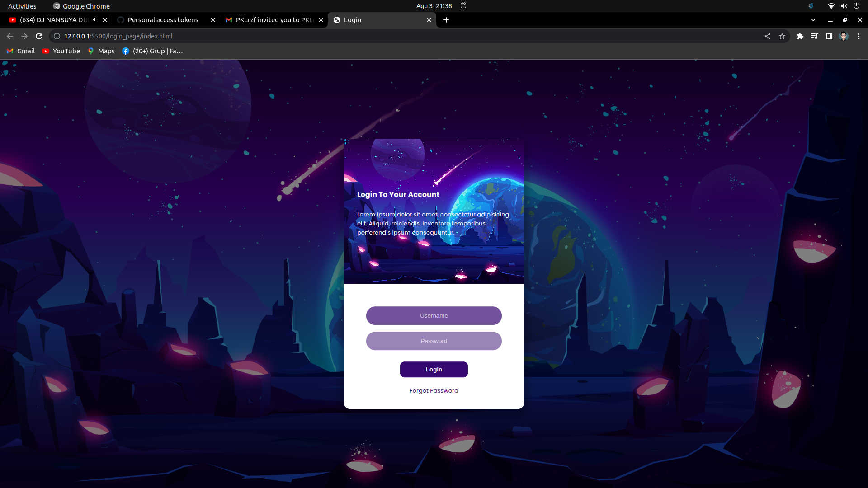Open the share icon in the toolbar
The height and width of the screenshot is (488, 868).
[768, 36]
